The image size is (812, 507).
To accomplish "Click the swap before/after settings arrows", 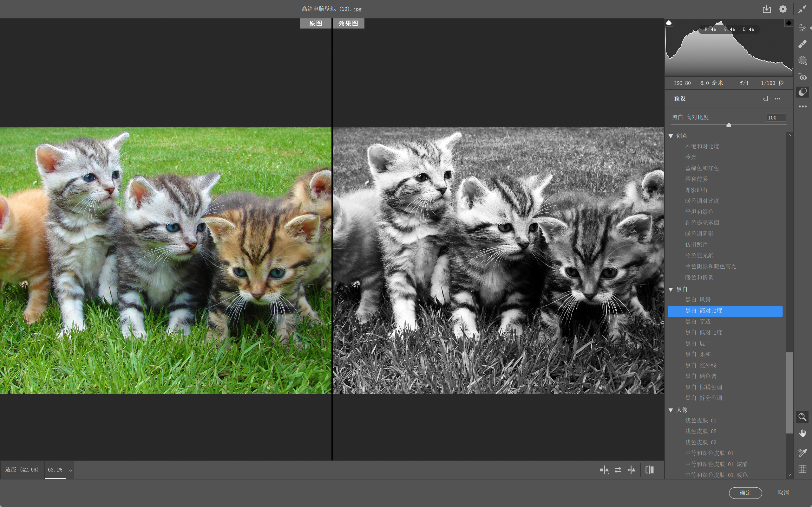I will click(x=618, y=470).
